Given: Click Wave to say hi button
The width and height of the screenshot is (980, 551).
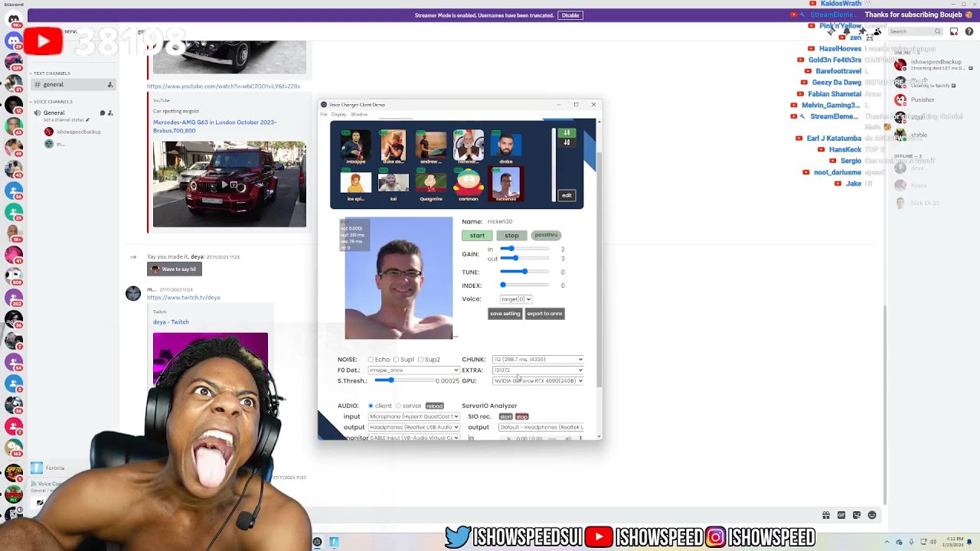Looking at the screenshot, I should pos(175,269).
